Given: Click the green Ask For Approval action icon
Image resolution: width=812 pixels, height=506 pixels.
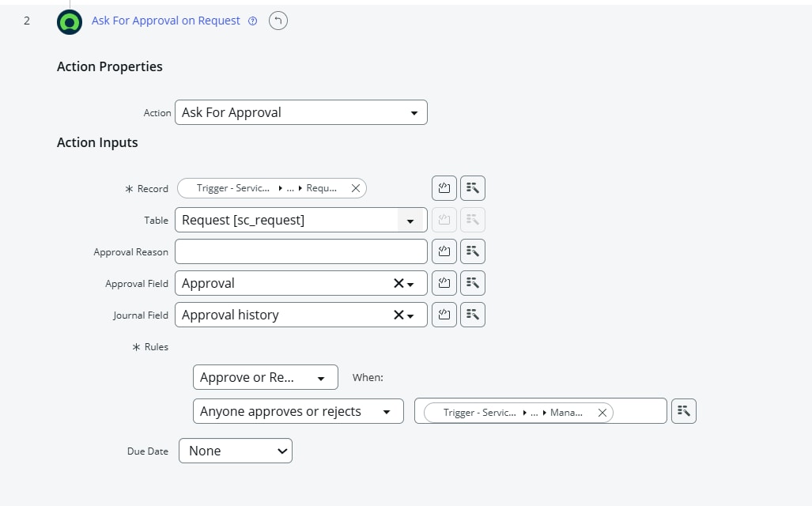Looking at the screenshot, I should tap(70, 22).
